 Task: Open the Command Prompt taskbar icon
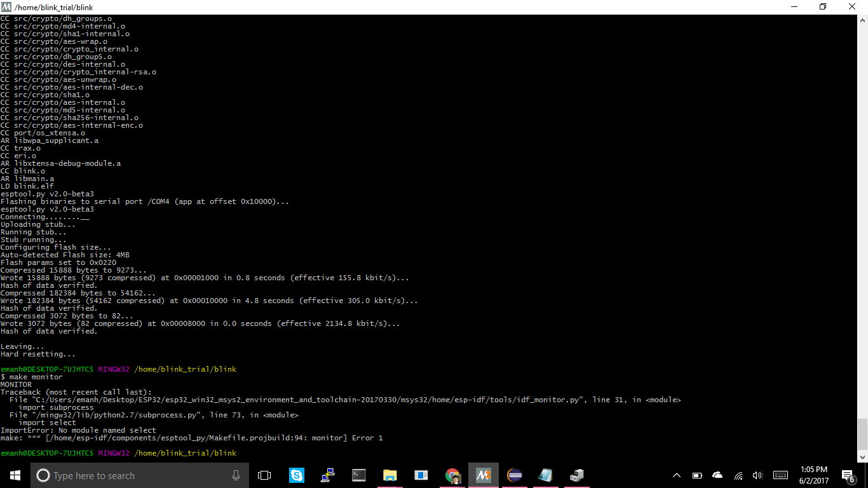[359, 475]
